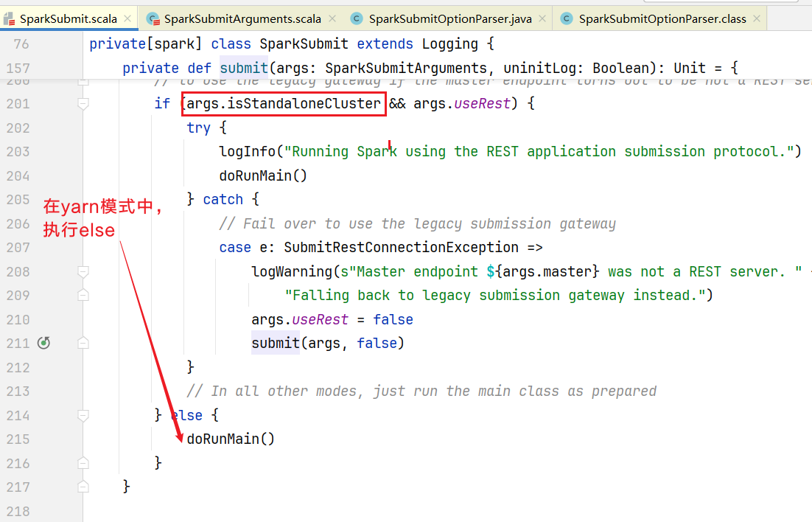812x522 pixels.
Task: Close the SparkSubmitArguments.scala tab
Action: tap(332, 19)
